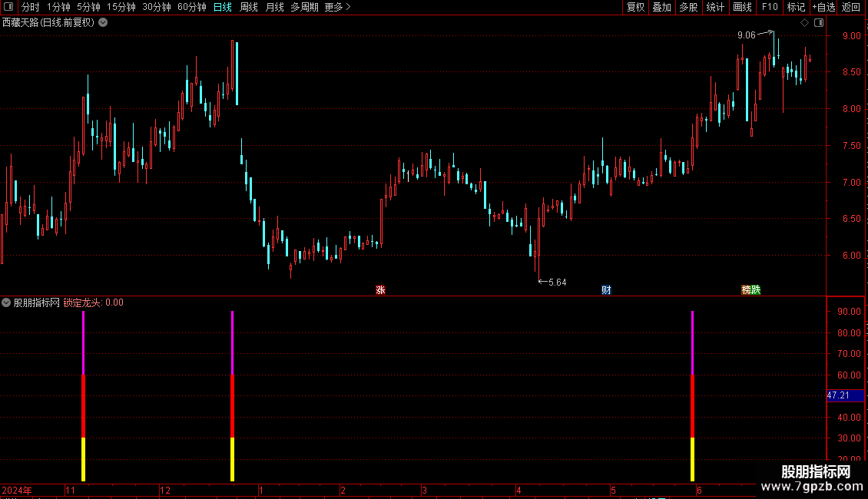Toggle the side panel icon in chart header
868x499 pixels.
tap(819, 23)
